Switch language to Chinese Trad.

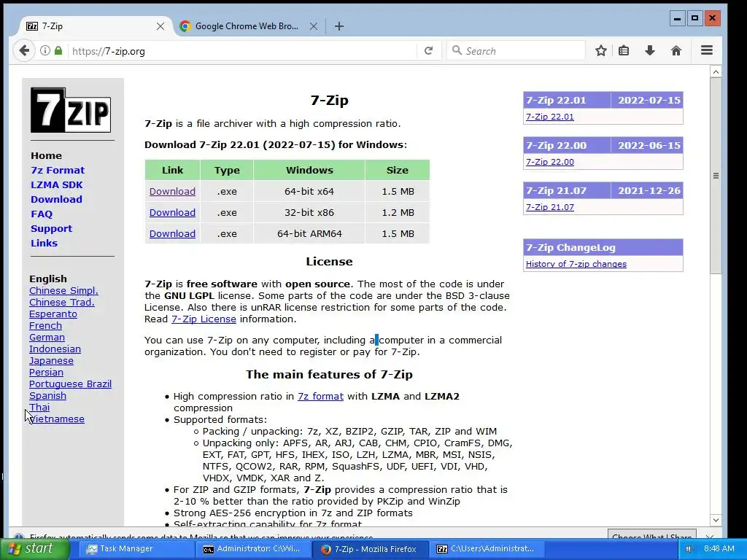(61, 303)
